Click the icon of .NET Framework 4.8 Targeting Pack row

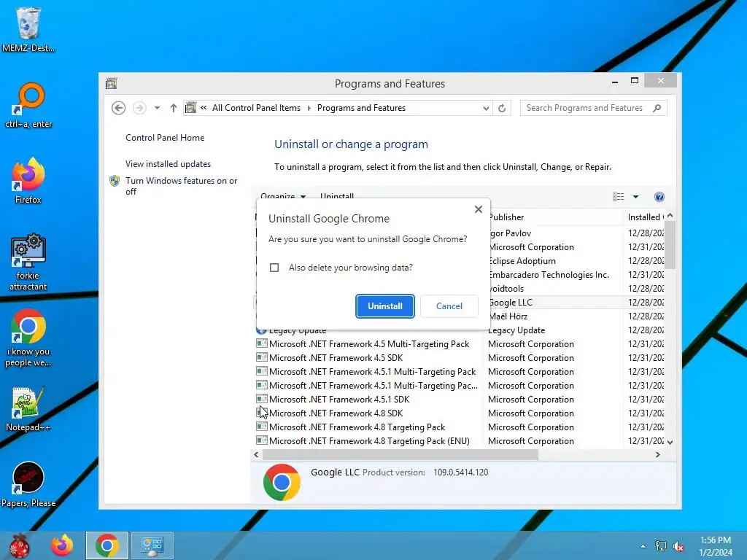262,427
